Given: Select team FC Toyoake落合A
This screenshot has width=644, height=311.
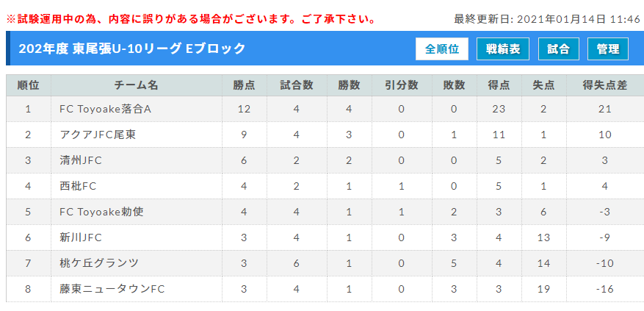Looking at the screenshot, I should tap(106, 109).
